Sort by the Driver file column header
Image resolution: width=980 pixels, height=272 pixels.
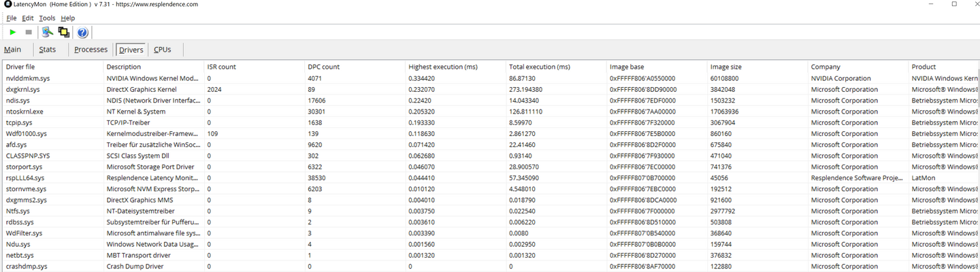[x=52, y=67]
